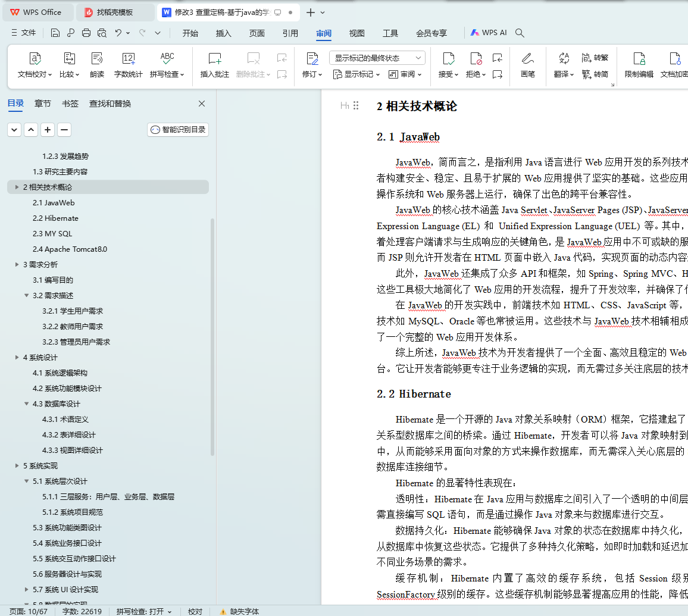Add a new tab with the plus icon

pyautogui.click(x=310, y=12)
